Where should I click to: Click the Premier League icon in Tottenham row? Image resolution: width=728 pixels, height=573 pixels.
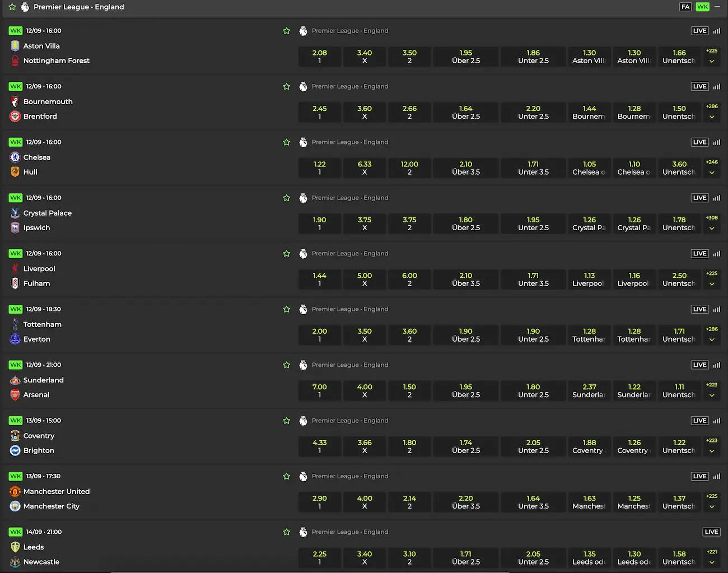pos(303,309)
